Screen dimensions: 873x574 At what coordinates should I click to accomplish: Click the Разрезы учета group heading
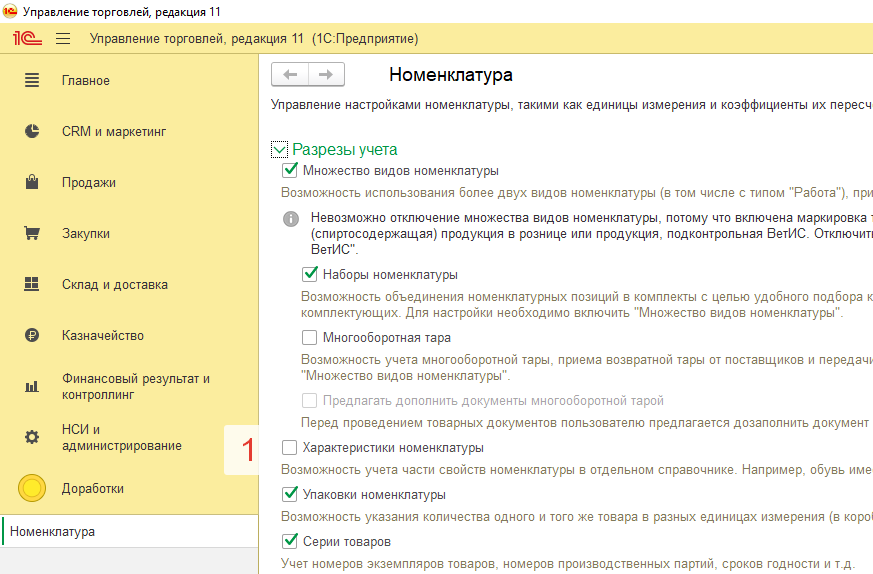(345, 149)
